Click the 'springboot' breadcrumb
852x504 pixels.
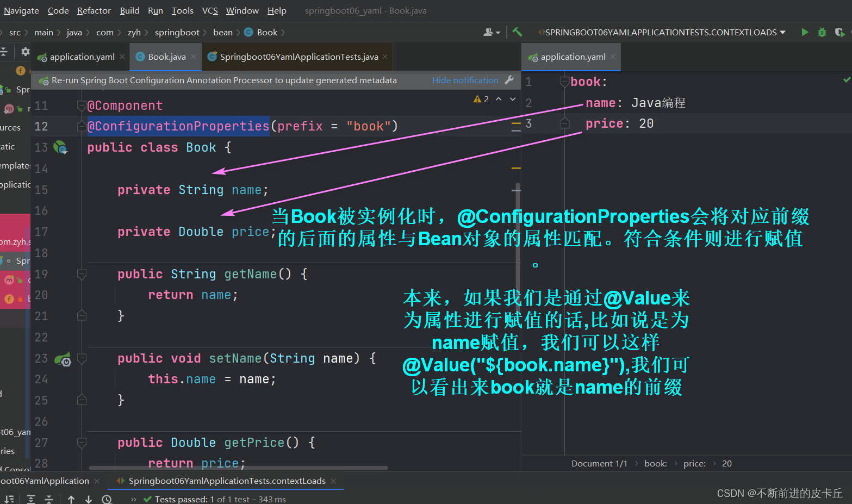coord(177,33)
